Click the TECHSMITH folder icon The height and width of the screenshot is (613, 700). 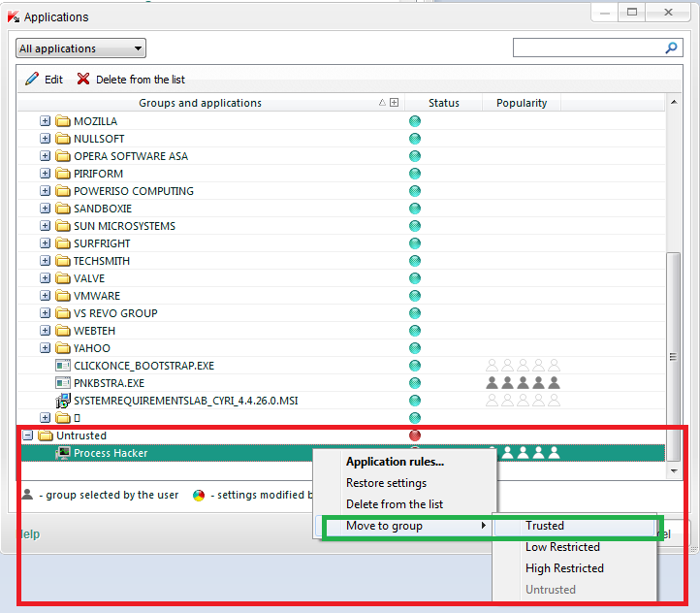[63, 261]
